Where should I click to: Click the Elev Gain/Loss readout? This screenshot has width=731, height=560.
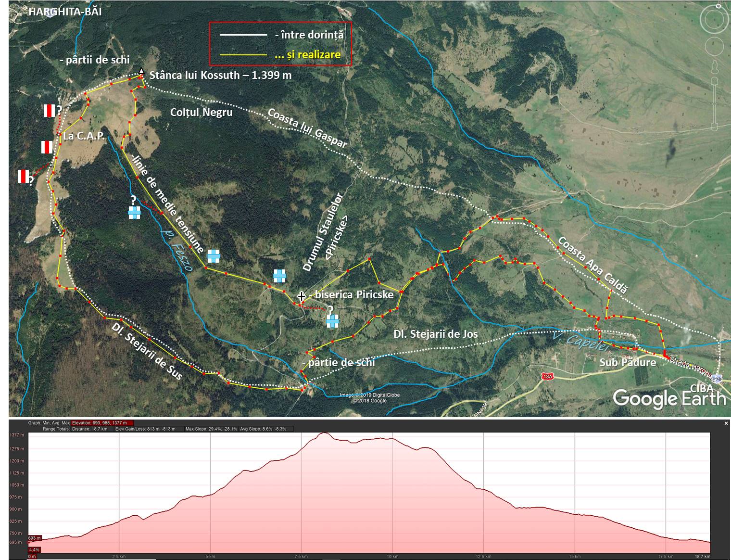[x=150, y=429]
